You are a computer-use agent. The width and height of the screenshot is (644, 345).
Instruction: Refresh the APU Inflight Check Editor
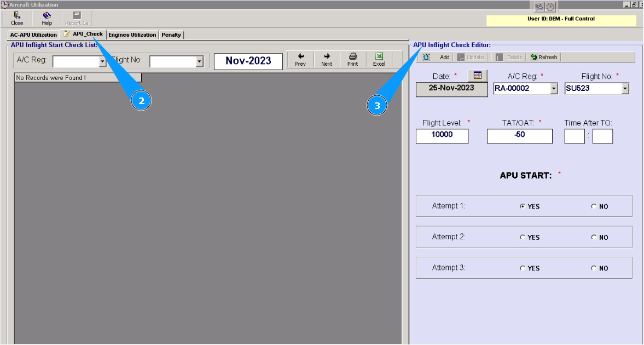[544, 57]
